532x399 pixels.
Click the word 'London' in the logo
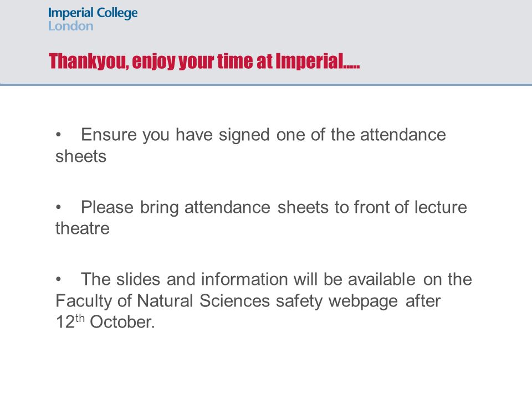[x=70, y=26]
